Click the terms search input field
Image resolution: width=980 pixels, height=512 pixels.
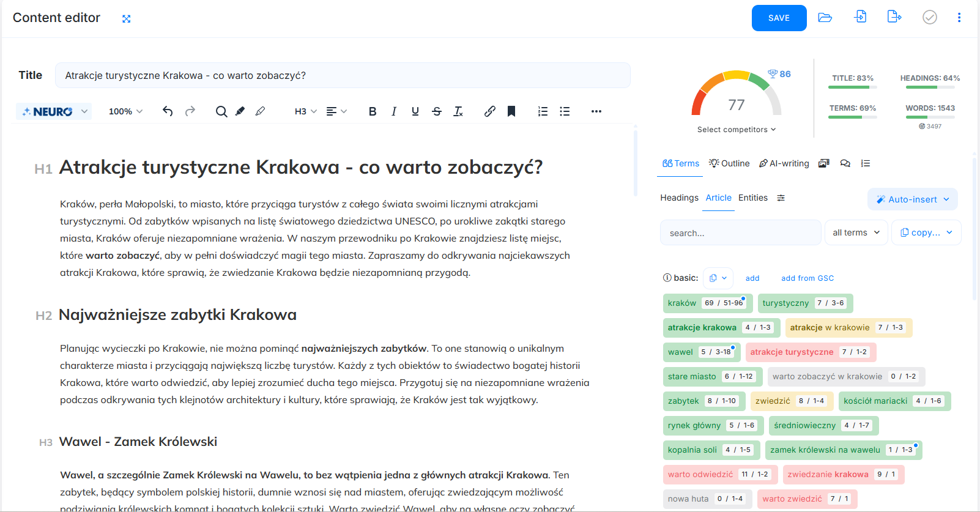click(x=740, y=233)
